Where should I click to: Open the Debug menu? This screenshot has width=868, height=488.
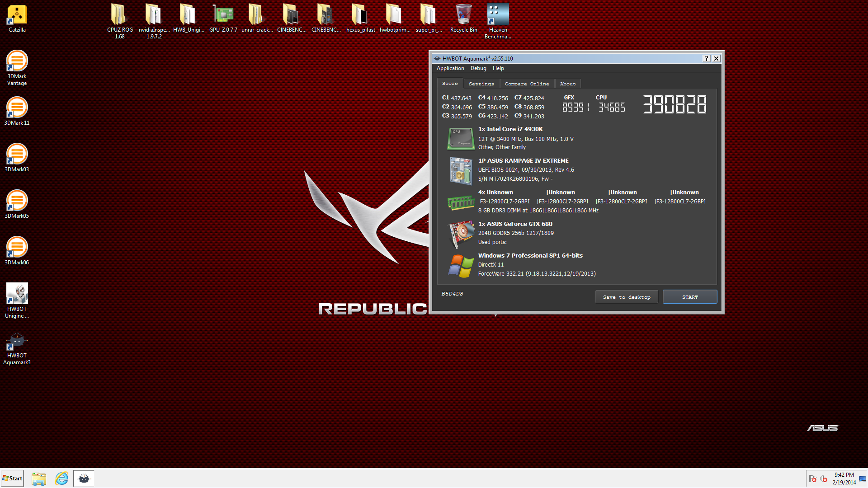pyautogui.click(x=478, y=68)
